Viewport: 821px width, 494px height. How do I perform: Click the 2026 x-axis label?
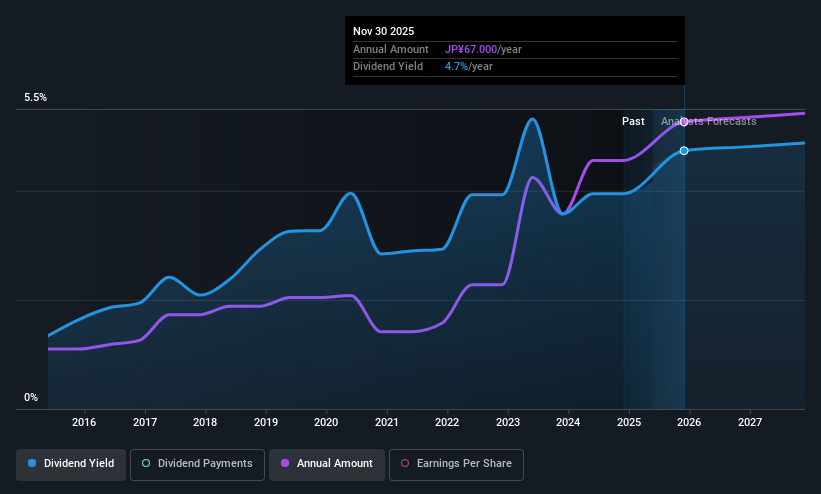tap(689, 422)
